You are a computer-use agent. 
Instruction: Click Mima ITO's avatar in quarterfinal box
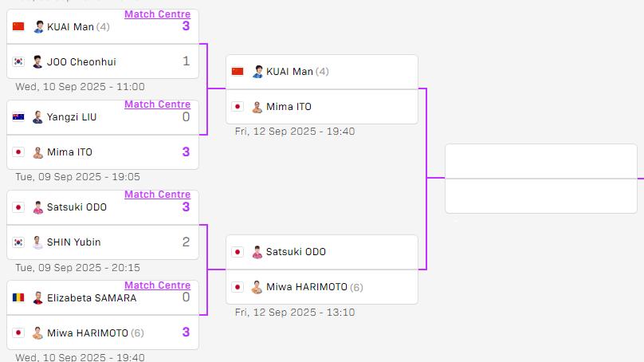point(257,107)
